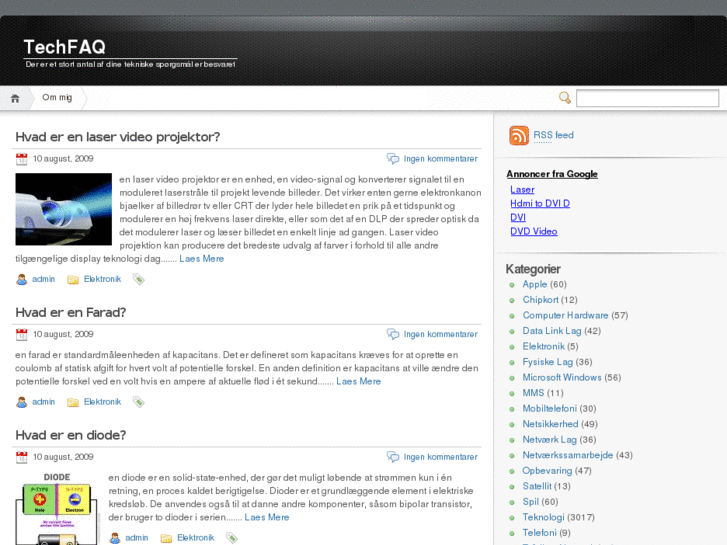Open the Computer Hardware category
The height and width of the screenshot is (545, 727).
565,315
